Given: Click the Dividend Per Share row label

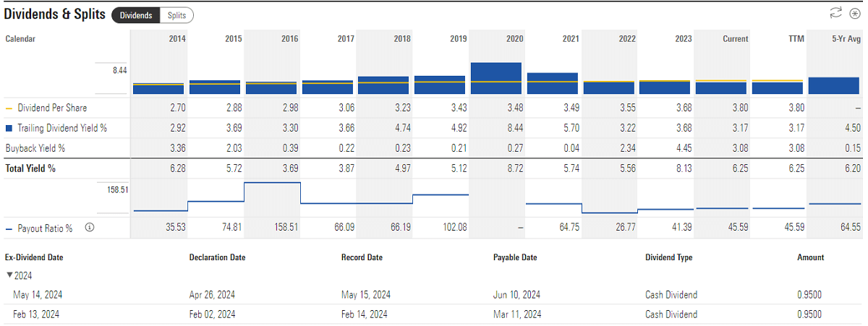Looking at the screenshot, I should pyautogui.click(x=51, y=108).
